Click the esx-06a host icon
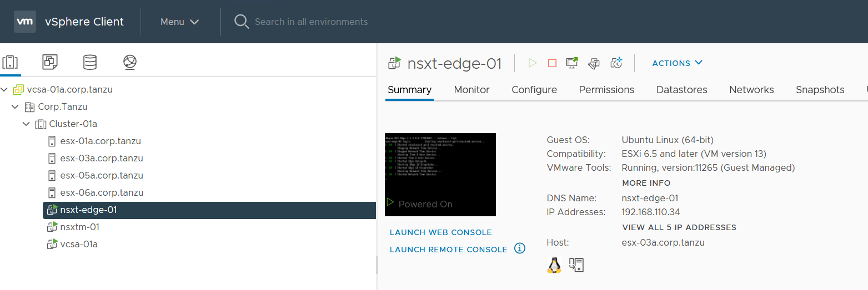 (52, 192)
